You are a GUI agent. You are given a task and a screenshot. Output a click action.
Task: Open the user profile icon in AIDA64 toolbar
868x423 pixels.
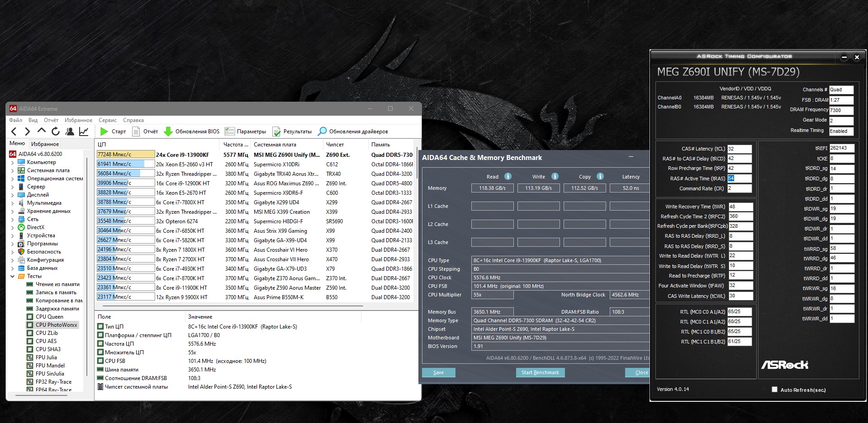click(x=70, y=132)
